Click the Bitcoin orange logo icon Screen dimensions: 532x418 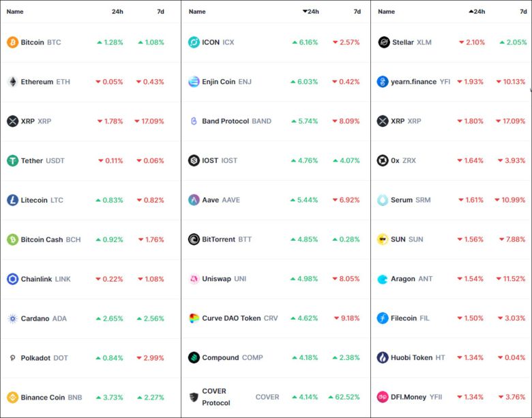[x=12, y=42]
